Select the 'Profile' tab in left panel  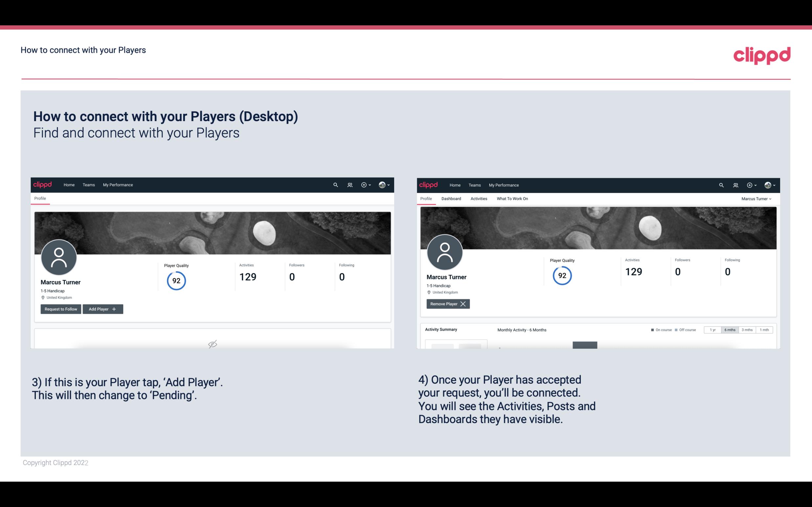[x=40, y=199]
